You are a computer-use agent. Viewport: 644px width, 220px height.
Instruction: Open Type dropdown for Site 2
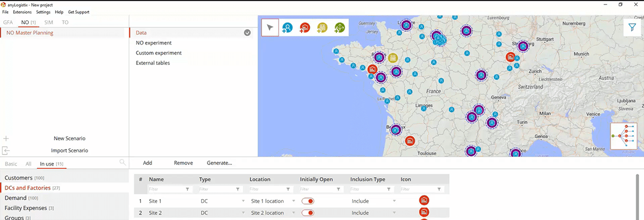click(243, 213)
